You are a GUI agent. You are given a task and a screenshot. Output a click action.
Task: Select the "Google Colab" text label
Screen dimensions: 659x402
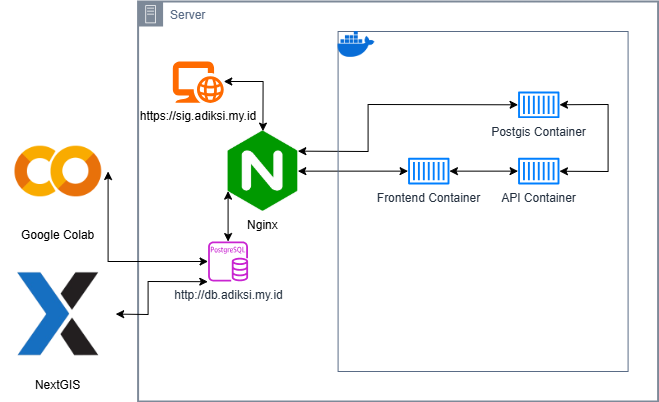click(x=58, y=235)
